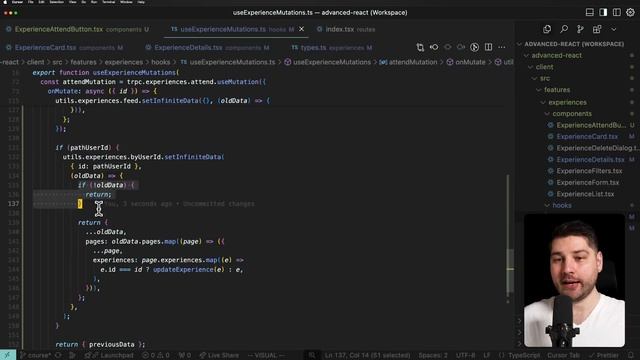The height and width of the screenshot is (360, 640).
Task: Click the 'attendMutation' breadcrumb segment
Action: point(408,62)
